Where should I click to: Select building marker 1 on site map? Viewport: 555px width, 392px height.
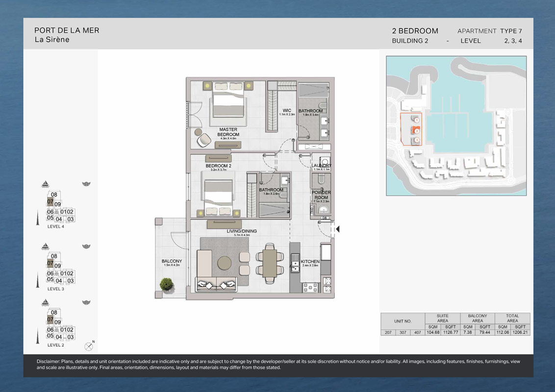[416, 120]
